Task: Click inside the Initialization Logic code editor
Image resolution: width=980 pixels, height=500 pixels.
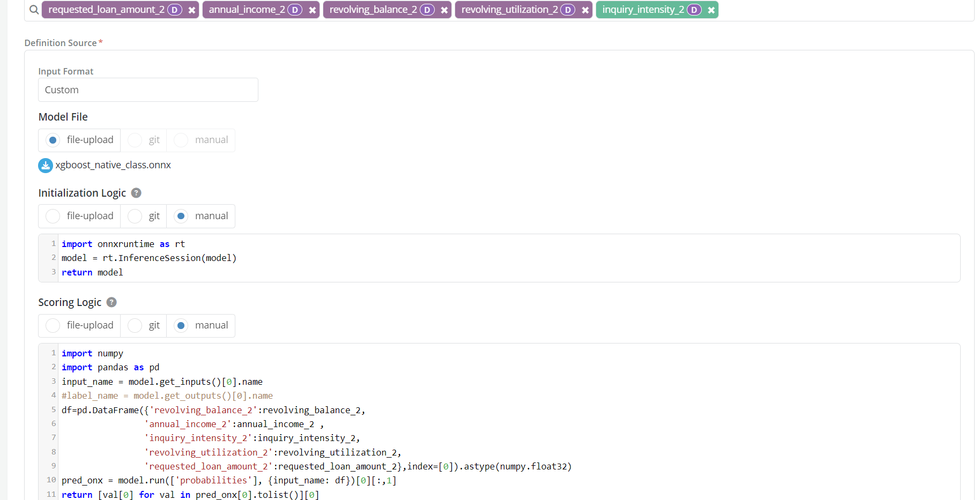Action: point(482,258)
